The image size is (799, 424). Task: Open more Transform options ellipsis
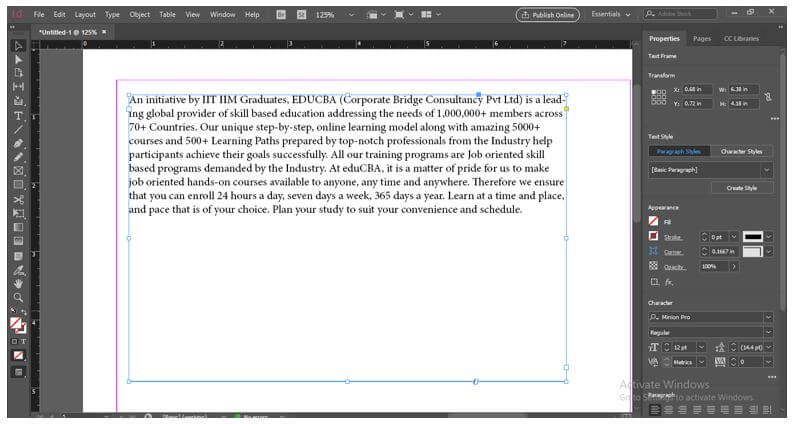click(775, 118)
